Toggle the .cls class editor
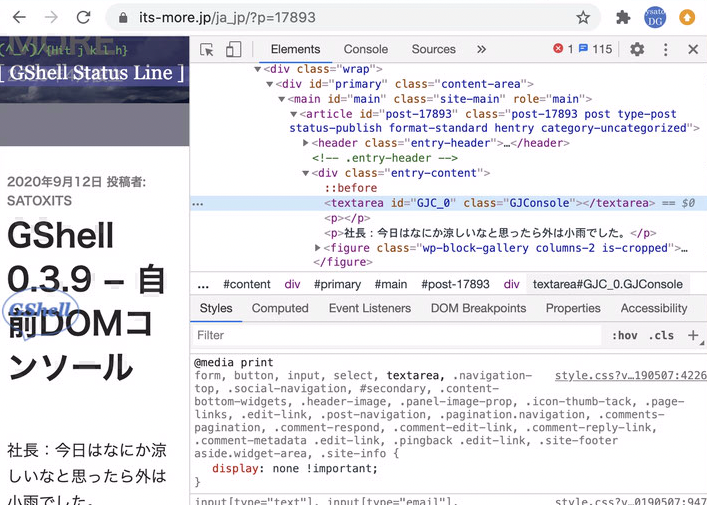The width and height of the screenshot is (707, 505). pos(661,336)
